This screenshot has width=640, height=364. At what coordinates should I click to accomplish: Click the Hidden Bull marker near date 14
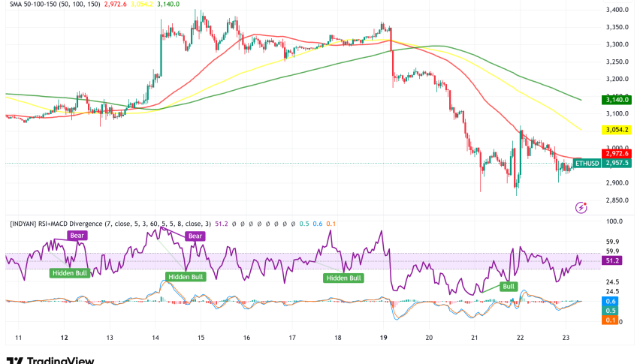tap(186, 277)
